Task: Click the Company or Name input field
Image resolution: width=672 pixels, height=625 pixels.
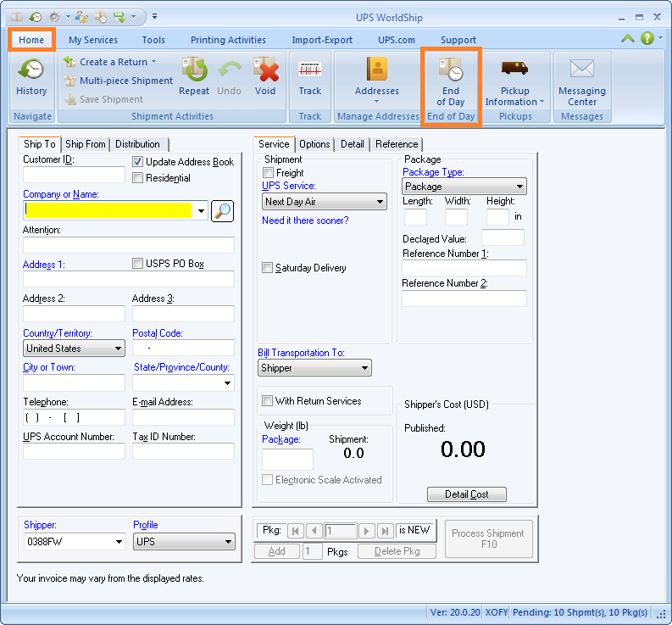Action: [108, 210]
